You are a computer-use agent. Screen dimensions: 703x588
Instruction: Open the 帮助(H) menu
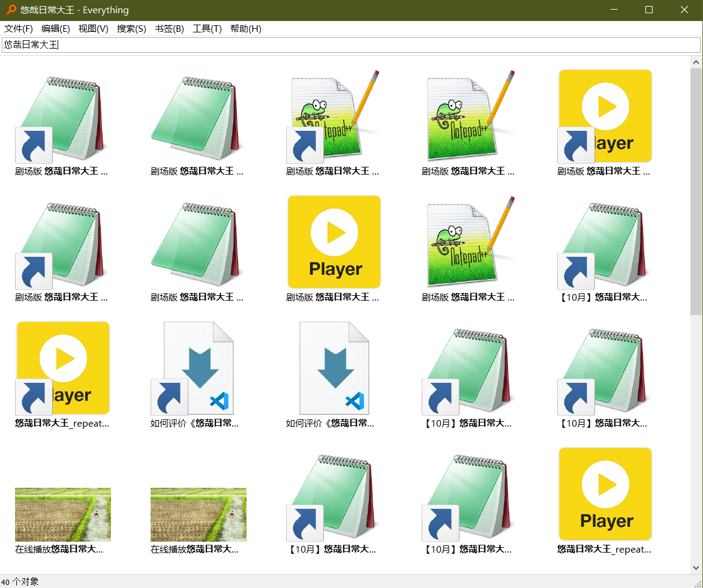coord(246,29)
